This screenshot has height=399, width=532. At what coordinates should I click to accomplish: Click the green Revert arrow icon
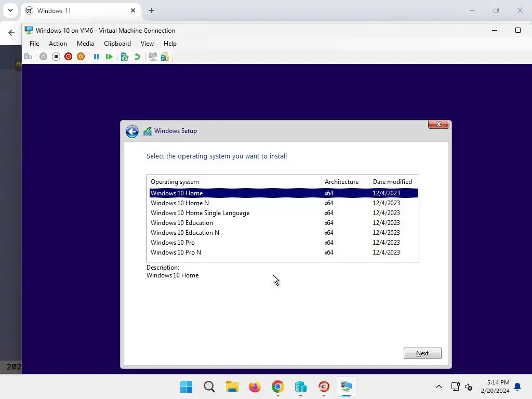[x=137, y=57]
